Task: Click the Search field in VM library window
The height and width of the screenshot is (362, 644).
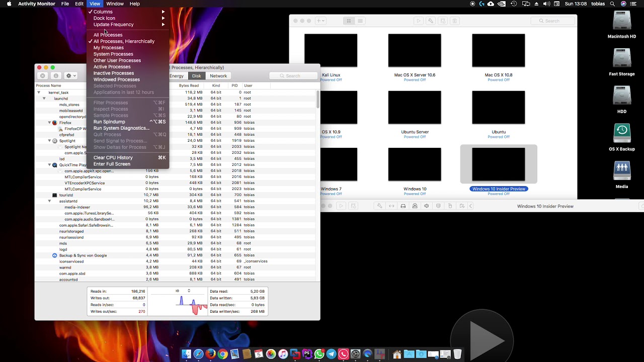Action: 552,21
